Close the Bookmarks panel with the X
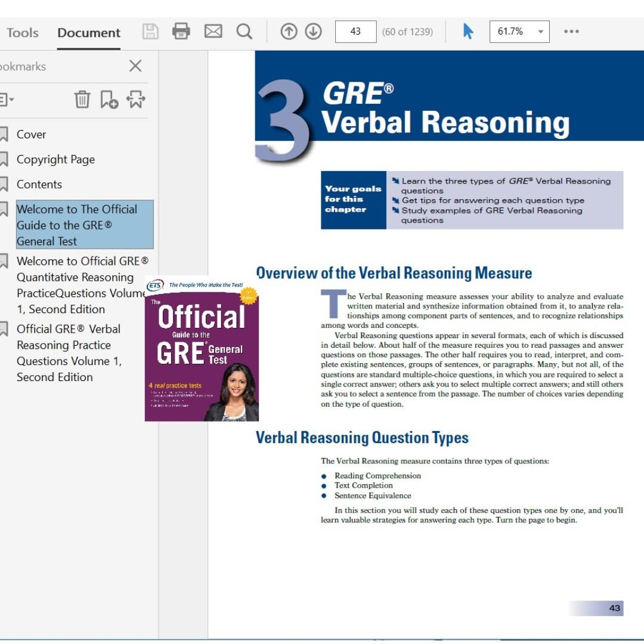This screenshot has width=644, height=644. [135, 66]
